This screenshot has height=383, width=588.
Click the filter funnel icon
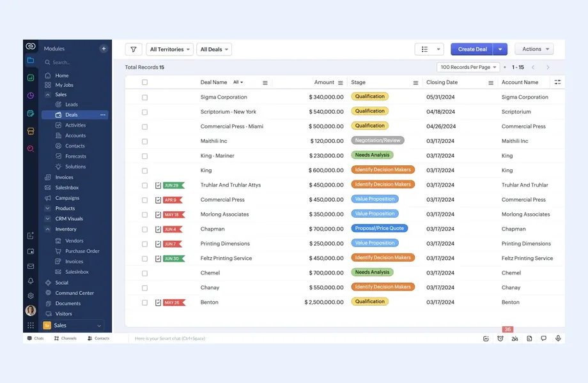point(133,49)
